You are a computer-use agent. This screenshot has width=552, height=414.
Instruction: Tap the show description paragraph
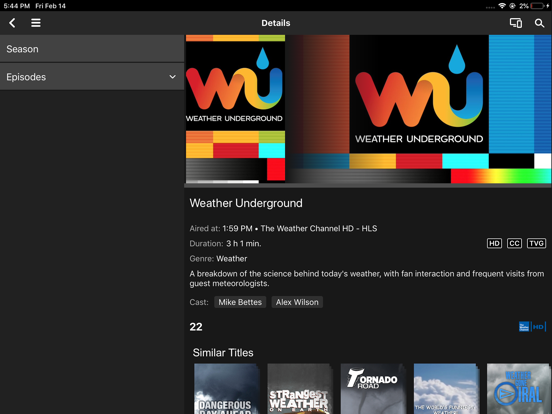(367, 278)
